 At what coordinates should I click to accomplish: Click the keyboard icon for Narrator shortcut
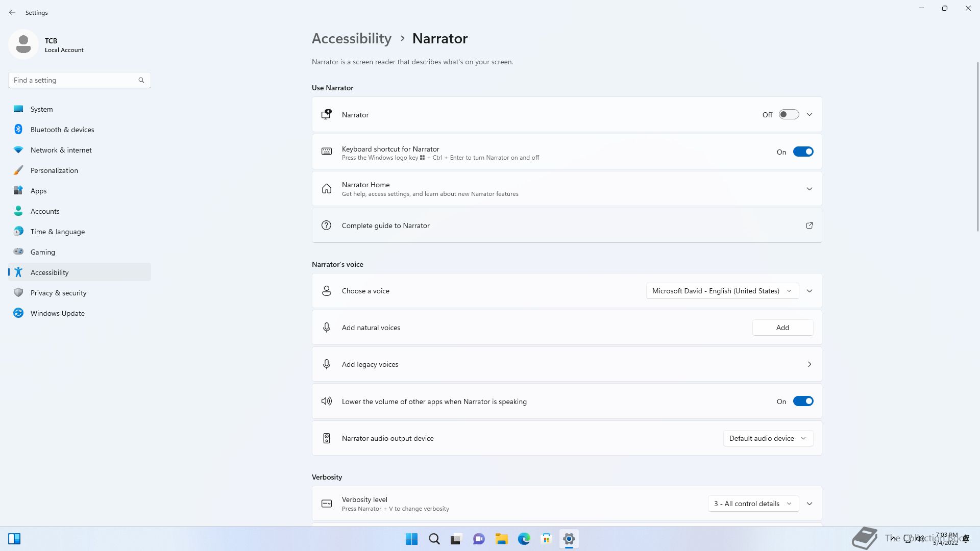pyautogui.click(x=327, y=152)
